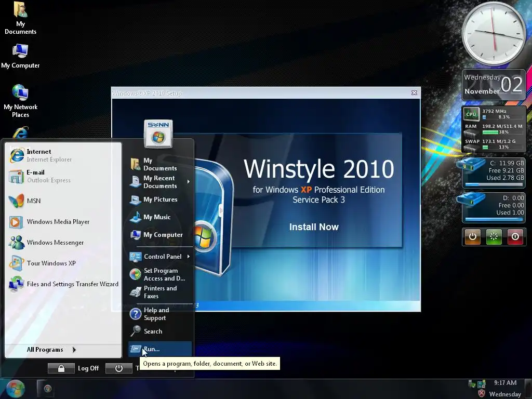Click the Internet Explorer desktop icon
The height and width of the screenshot is (399, 532).
pos(20,132)
